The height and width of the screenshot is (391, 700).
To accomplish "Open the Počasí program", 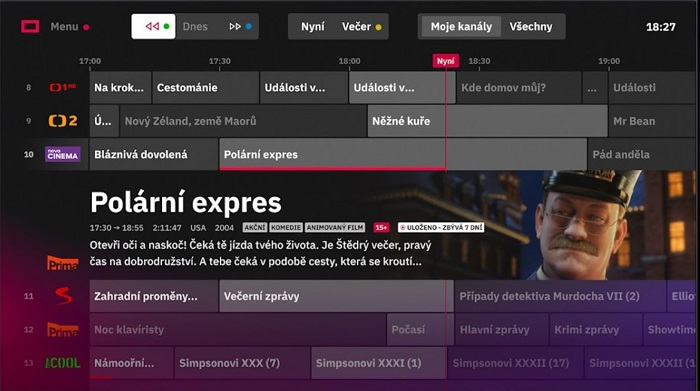I will pos(420,330).
